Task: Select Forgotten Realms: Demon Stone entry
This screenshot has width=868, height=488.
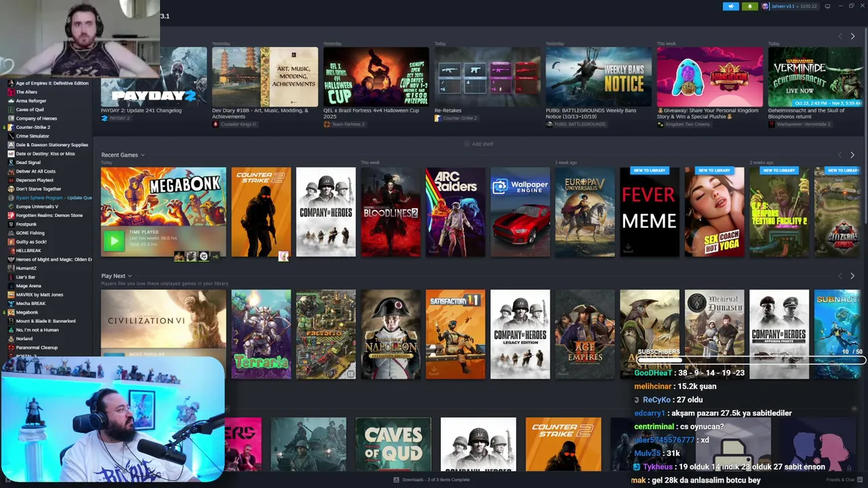Action: coord(49,216)
